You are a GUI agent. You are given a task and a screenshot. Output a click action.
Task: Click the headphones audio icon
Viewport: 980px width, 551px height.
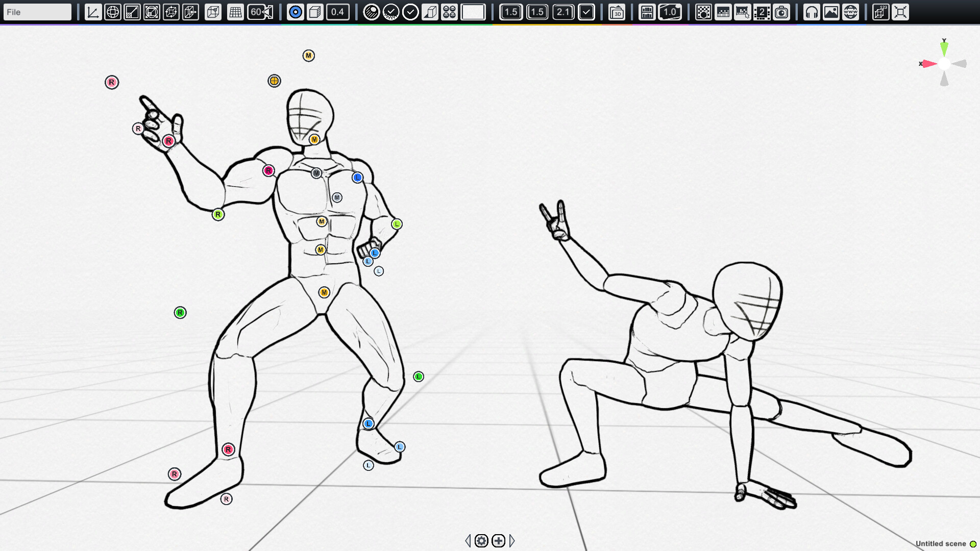coord(812,11)
